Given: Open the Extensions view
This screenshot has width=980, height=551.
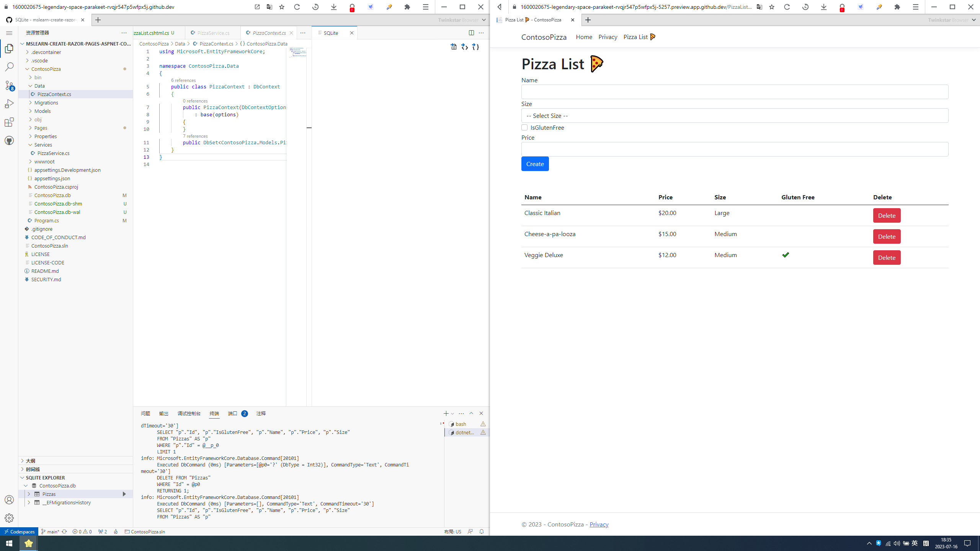Looking at the screenshot, I should pyautogui.click(x=9, y=122).
